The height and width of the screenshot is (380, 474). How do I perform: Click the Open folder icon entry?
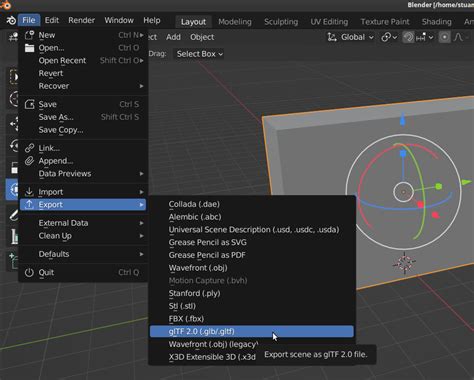point(29,48)
